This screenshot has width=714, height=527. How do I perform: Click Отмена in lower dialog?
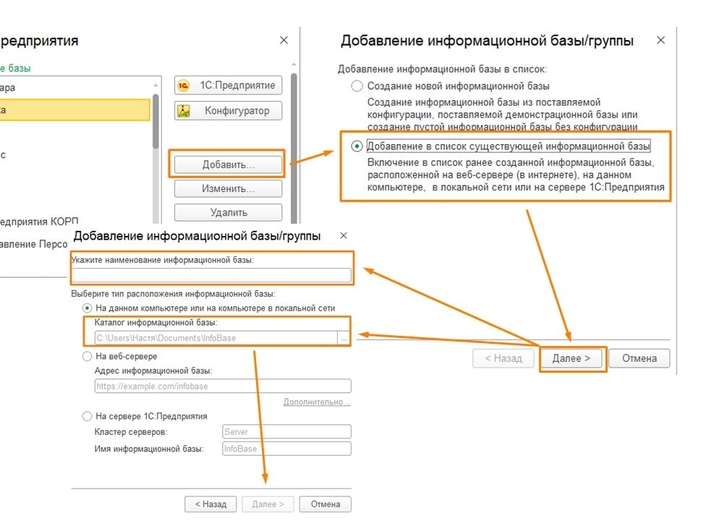click(325, 504)
